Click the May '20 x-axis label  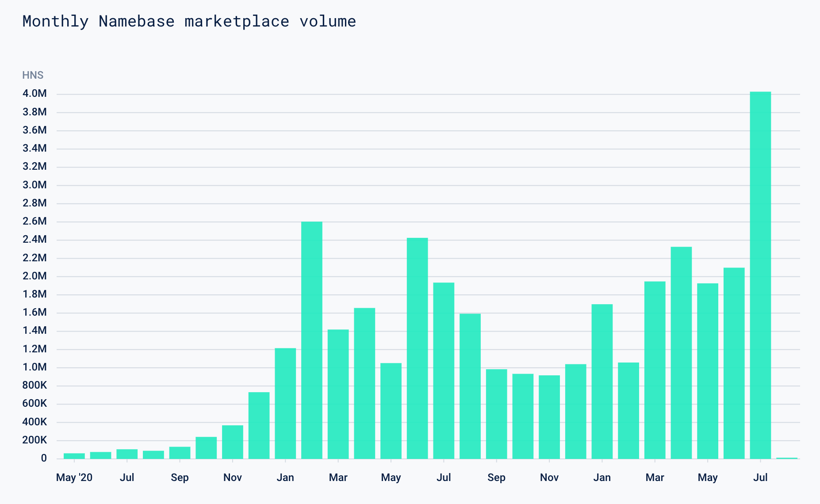coord(74,477)
